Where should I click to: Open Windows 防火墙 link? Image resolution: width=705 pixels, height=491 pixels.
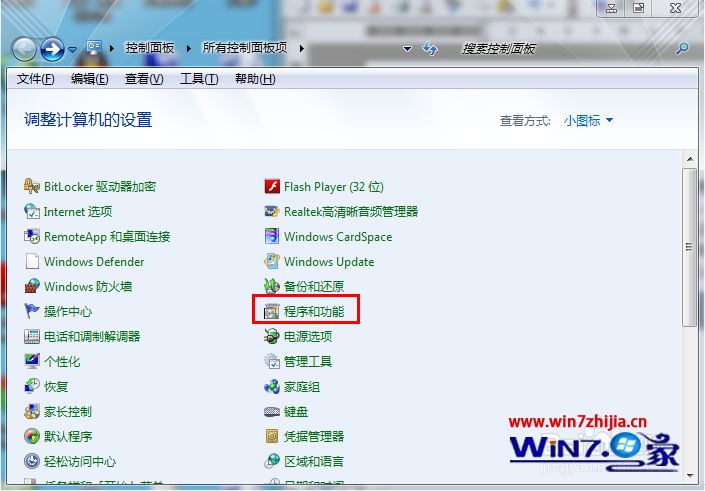pos(88,286)
